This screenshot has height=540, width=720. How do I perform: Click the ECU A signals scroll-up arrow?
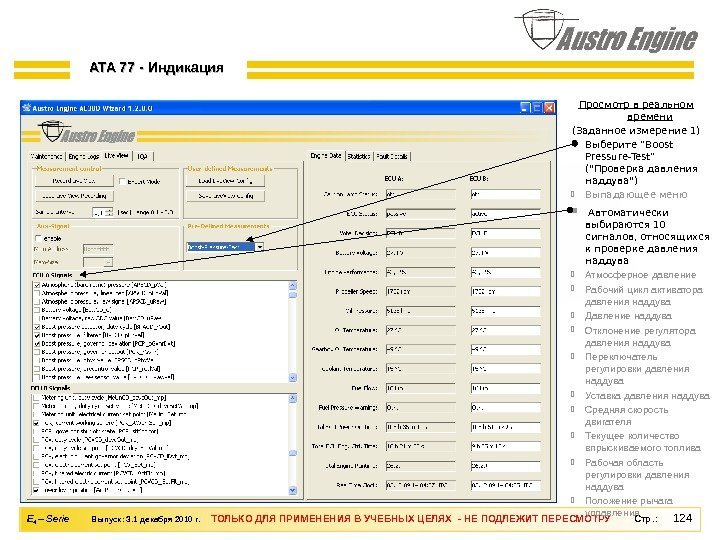tap(293, 285)
